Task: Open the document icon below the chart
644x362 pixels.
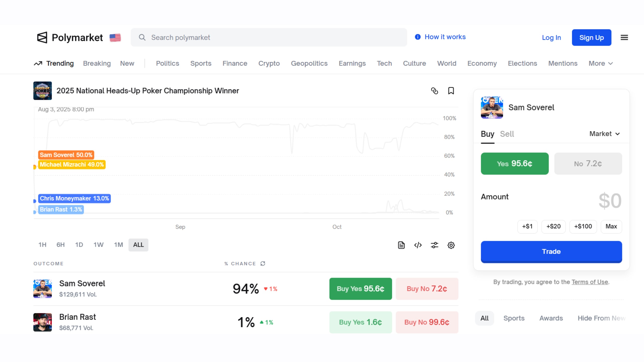Action: (x=401, y=245)
